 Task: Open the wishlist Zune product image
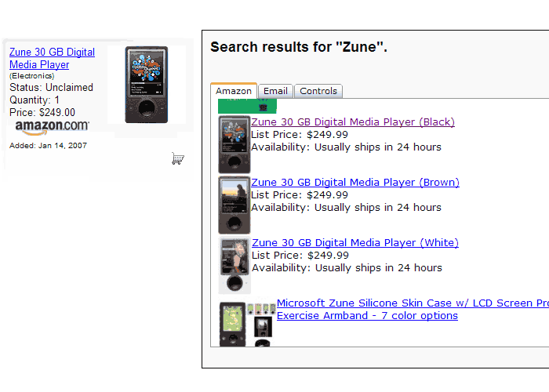tap(147, 85)
